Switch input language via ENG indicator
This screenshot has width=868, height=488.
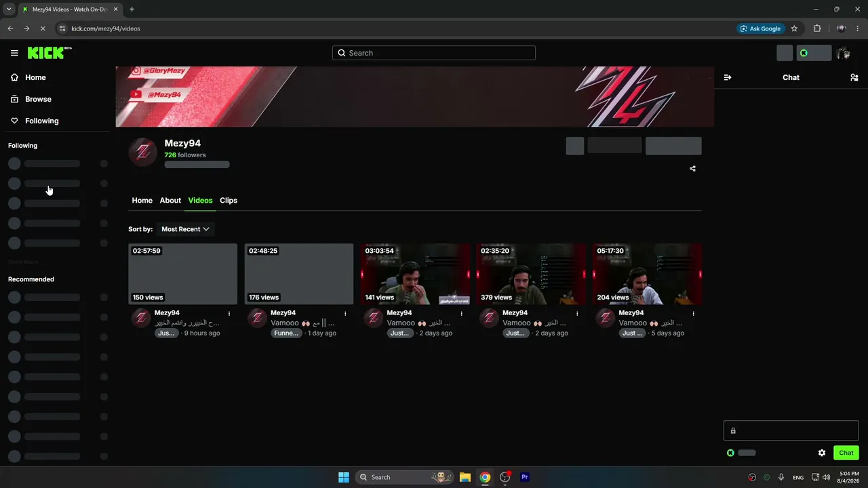click(798, 477)
